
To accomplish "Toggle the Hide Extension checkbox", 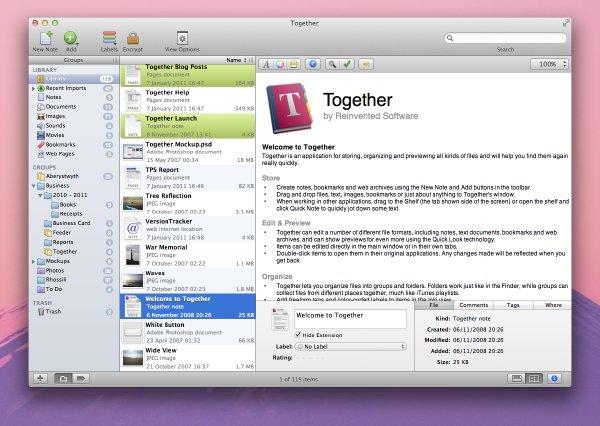I will click(x=298, y=335).
